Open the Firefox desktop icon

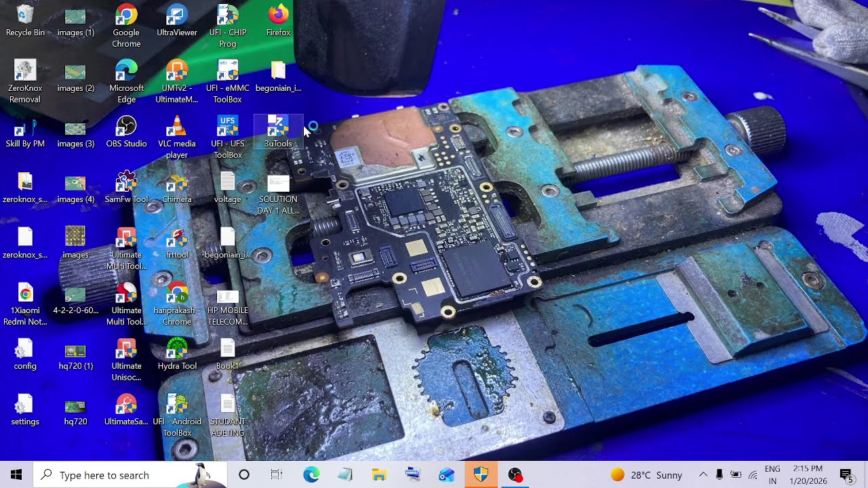[x=278, y=20]
